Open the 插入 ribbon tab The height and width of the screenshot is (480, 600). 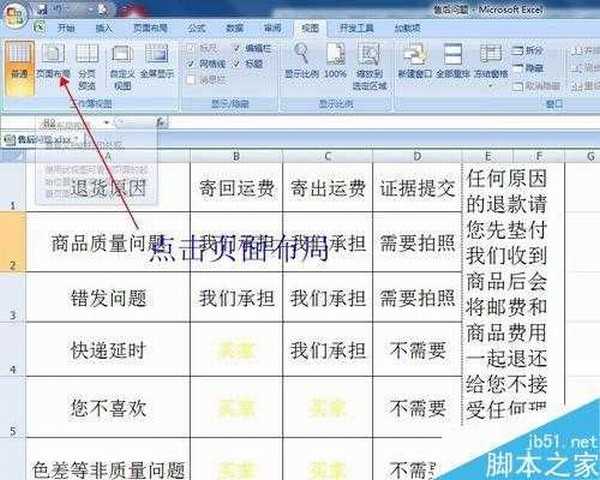point(104,28)
